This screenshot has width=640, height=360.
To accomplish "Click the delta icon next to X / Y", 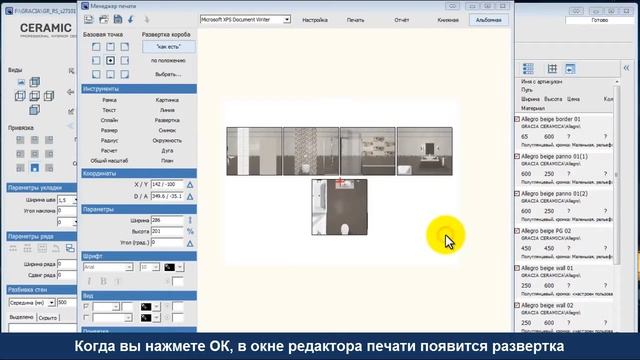I will pos(190,185).
